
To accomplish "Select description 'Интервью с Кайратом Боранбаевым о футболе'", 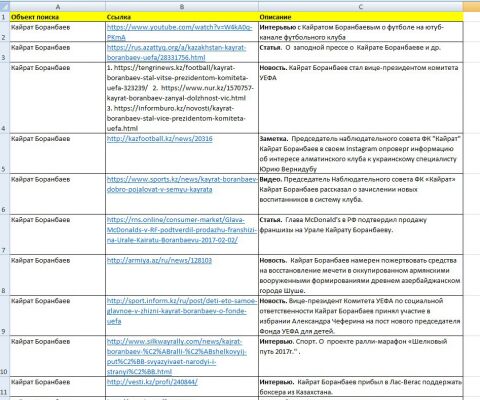I will point(361,32).
